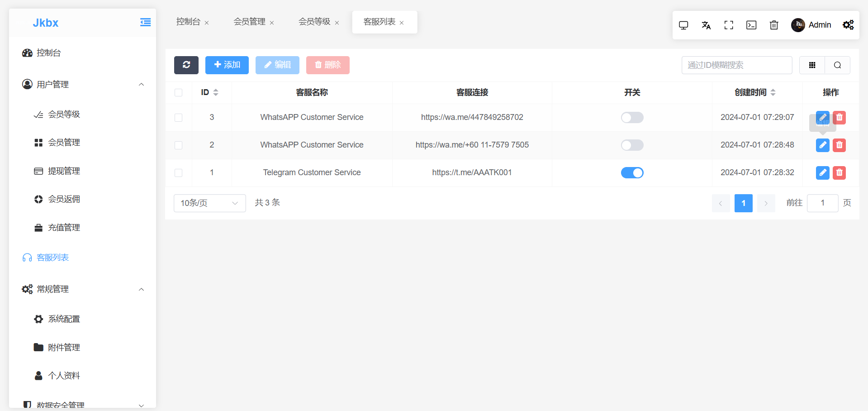Enter fullscreen mode via header icon
Screen dimensions: 868x411
pyautogui.click(x=729, y=25)
